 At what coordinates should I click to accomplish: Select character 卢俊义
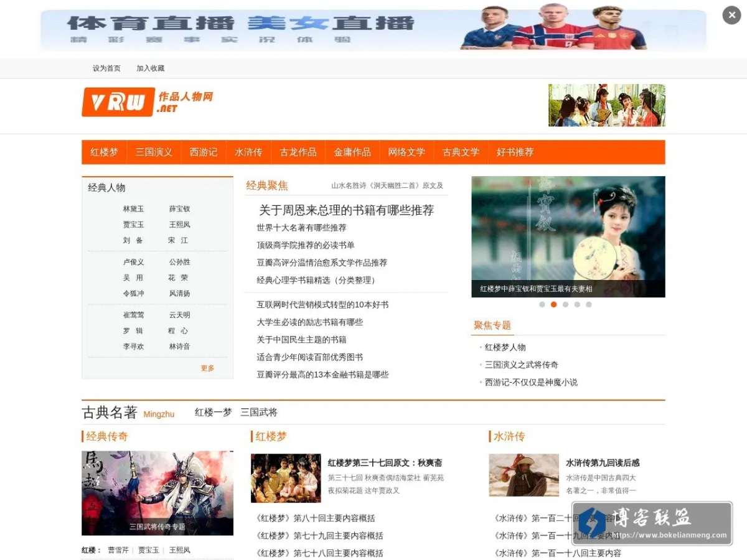[133, 262]
